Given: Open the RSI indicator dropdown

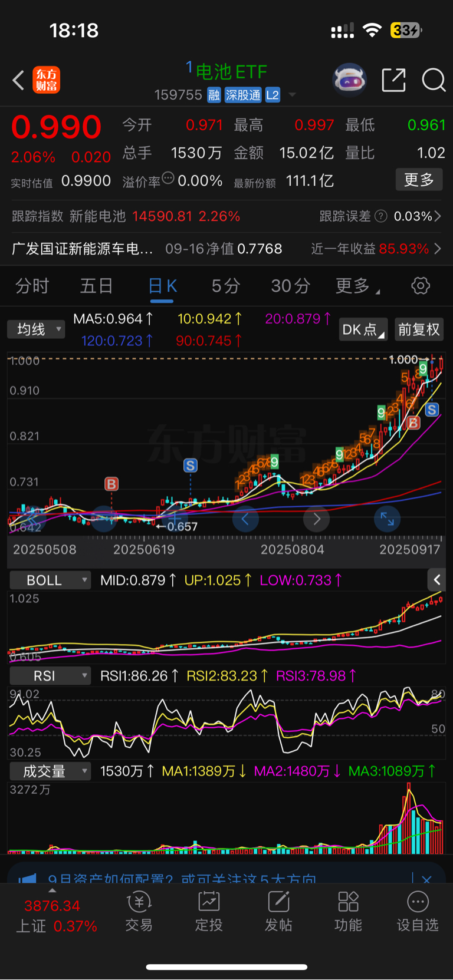Looking at the screenshot, I should [50, 675].
